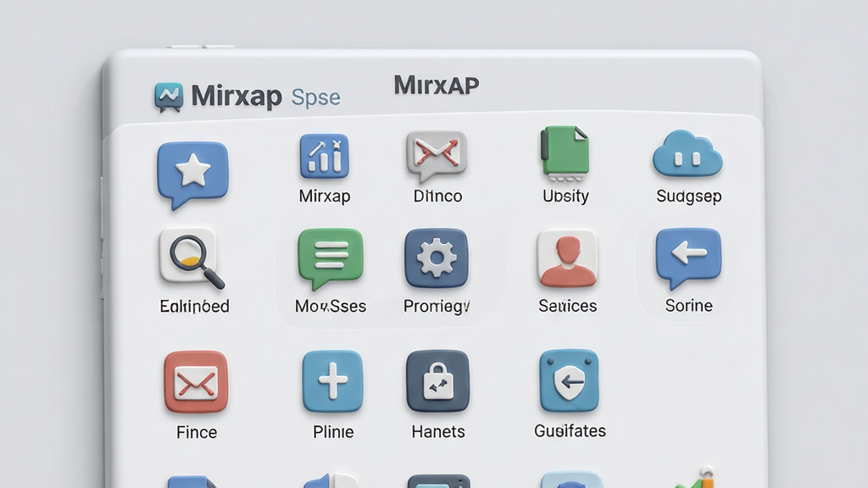The image size is (868, 488).
Task: Click the Gusifates label
Action: [570, 430]
